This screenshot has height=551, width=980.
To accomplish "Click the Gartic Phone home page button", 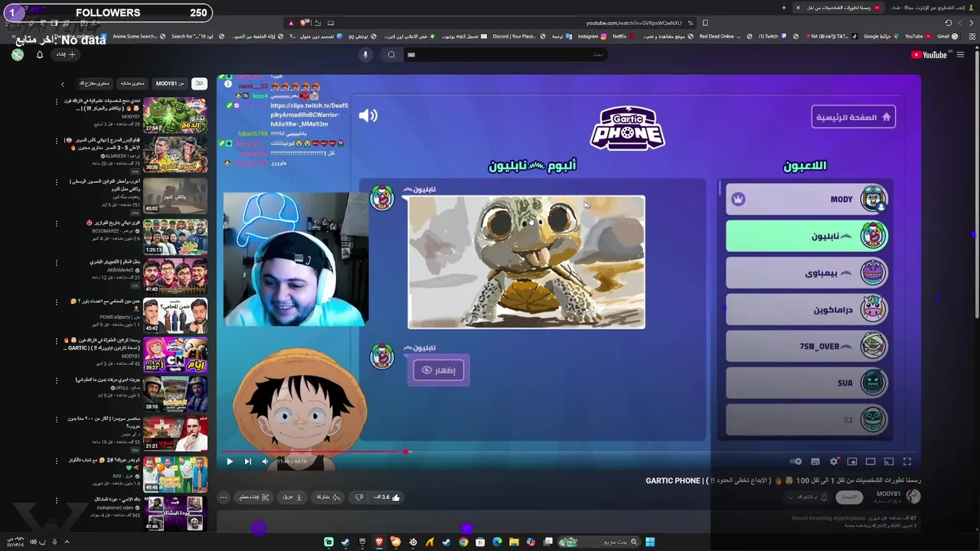I will point(853,117).
